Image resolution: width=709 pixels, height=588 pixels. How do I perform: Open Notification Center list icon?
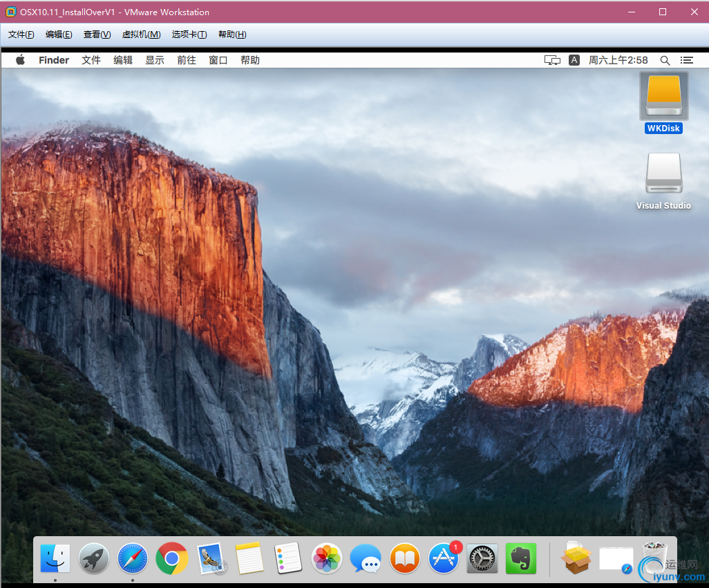[687, 60]
